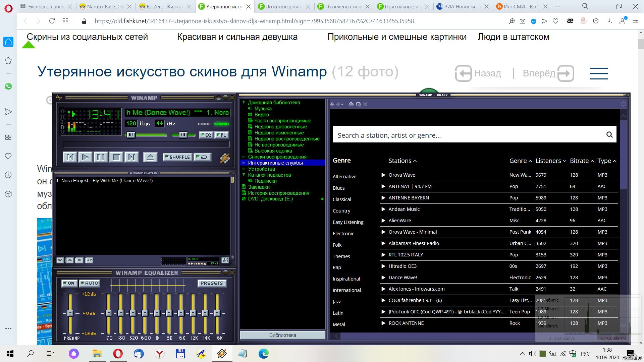Click the Назад navigation button
This screenshot has height=362, width=644.
tap(478, 73)
